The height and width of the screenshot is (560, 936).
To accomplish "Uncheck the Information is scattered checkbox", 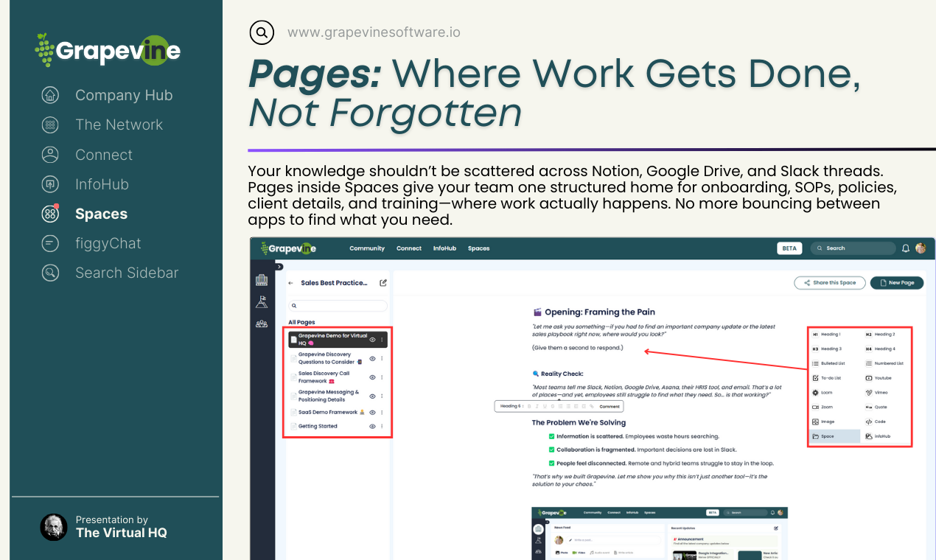I will 551,436.
